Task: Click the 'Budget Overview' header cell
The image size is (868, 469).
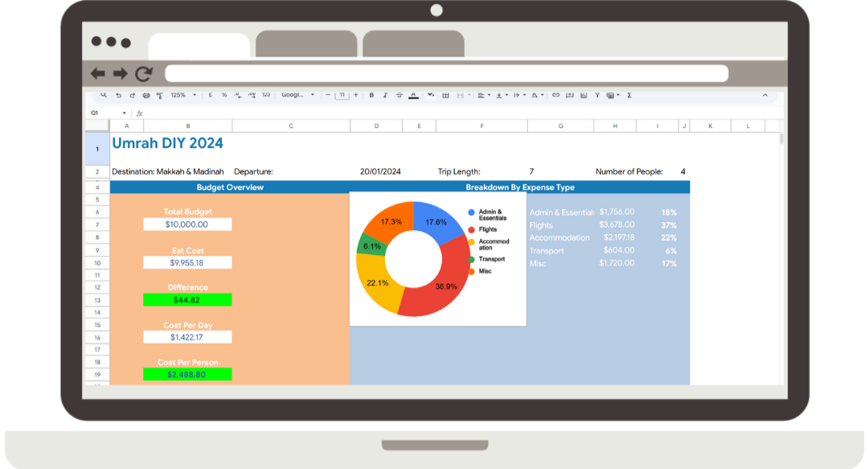Action: (x=230, y=187)
